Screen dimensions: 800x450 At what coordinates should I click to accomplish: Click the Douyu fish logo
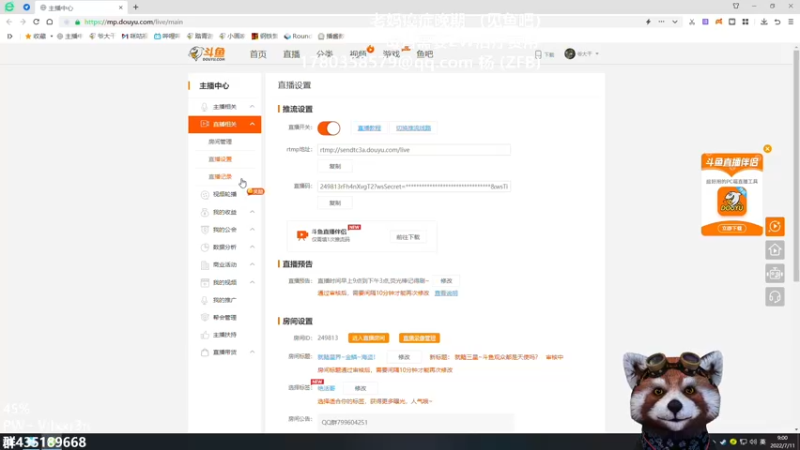pos(207,54)
